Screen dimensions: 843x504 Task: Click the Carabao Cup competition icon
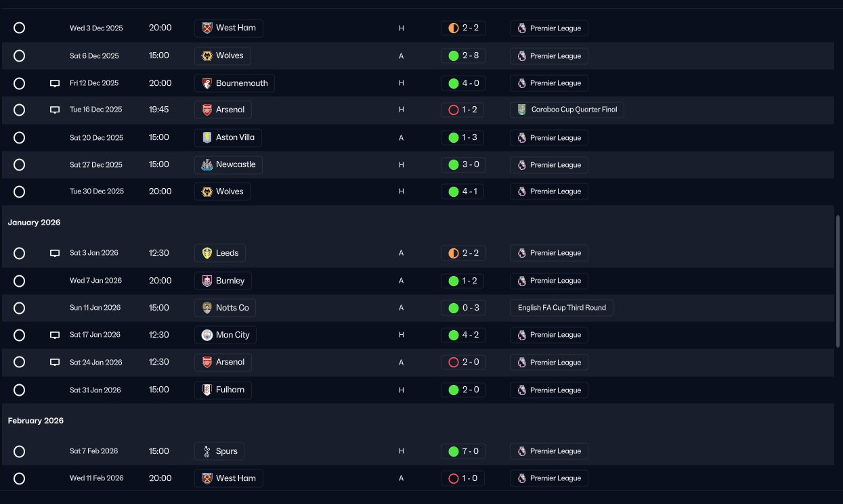click(521, 110)
